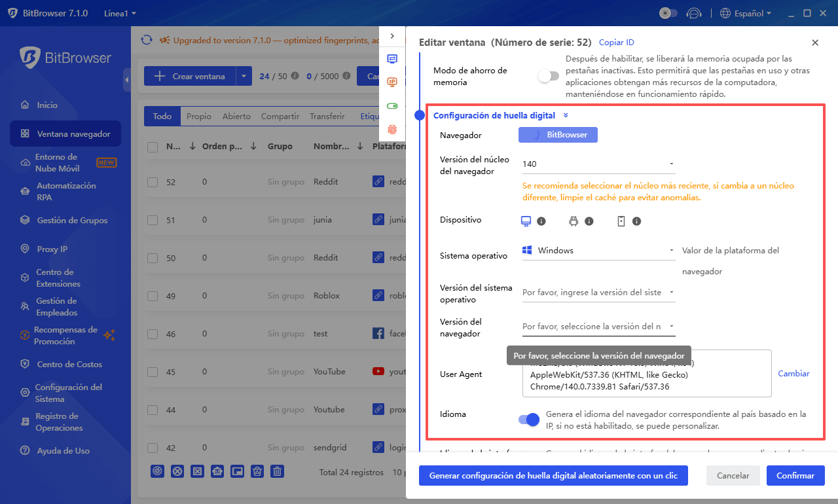This screenshot has height=504, width=838.
Task: Click the megaphone announcement icon
Action: pos(164,40)
